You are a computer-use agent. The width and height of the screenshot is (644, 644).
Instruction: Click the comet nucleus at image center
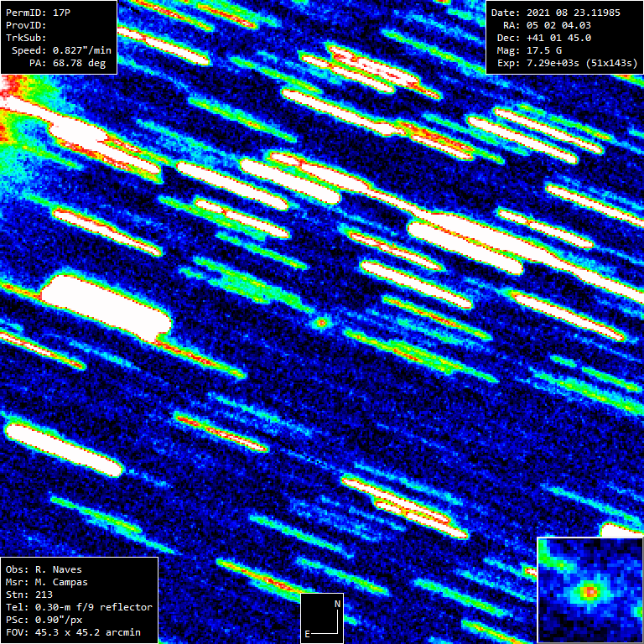[x=322, y=323]
